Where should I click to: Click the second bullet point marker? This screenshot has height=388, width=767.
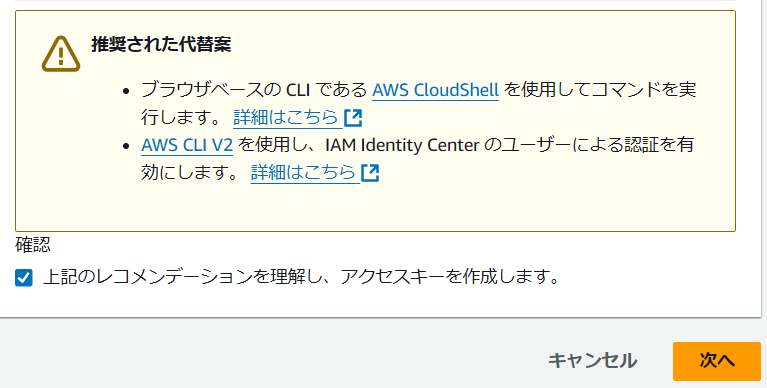[127, 146]
